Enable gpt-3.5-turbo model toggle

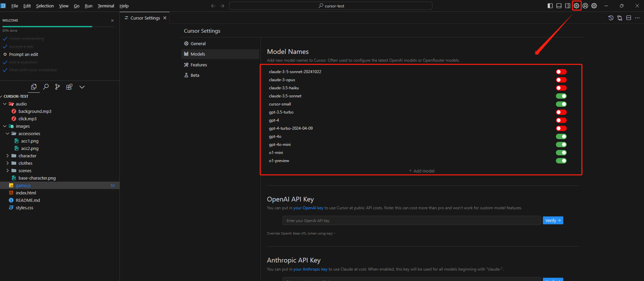coord(561,112)
